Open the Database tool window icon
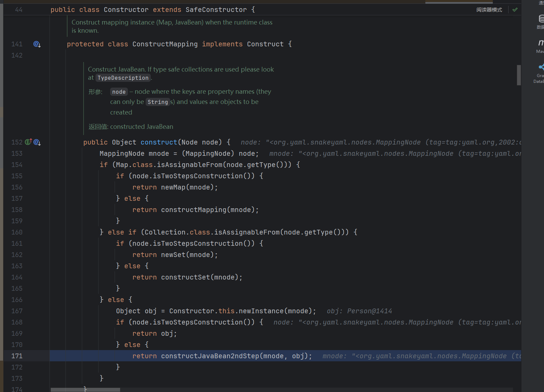 click(541, 19)
